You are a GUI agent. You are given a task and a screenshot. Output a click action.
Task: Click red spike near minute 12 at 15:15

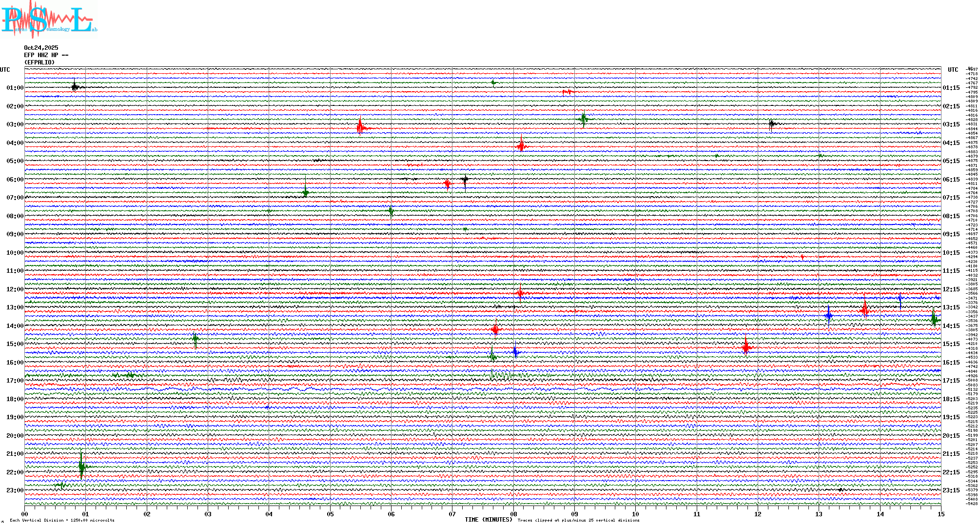tap(745, 347)
